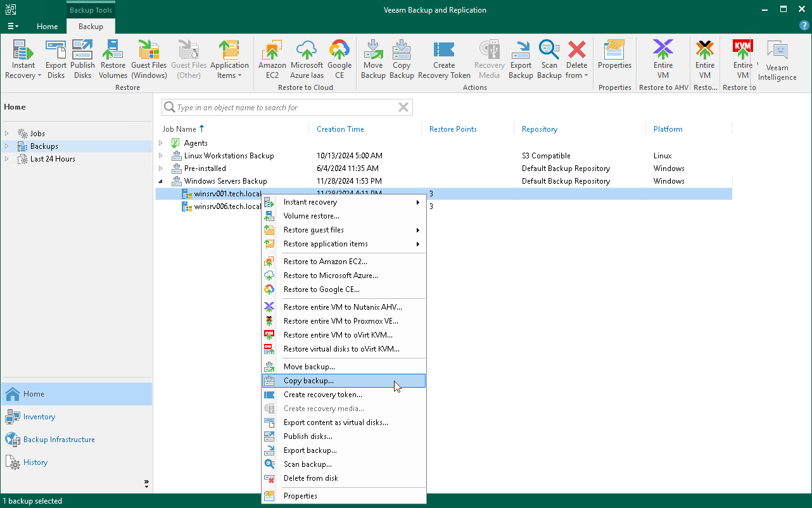
Task: Choose Copy backup... in the context menu
Action: (308, 381)
